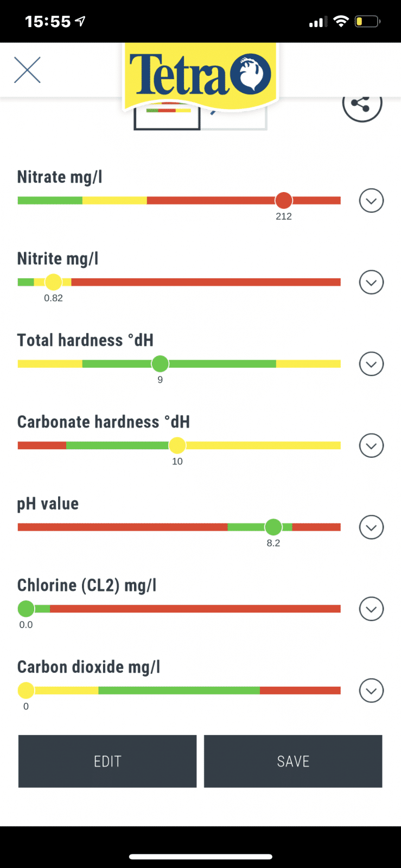Close the results screen with the X icon
401x868 pixels.
click(x=27, y=70)
